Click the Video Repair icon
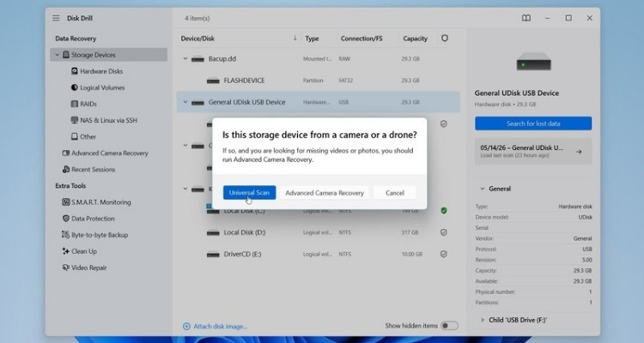644x343 pixels. [x=66, y=268]
